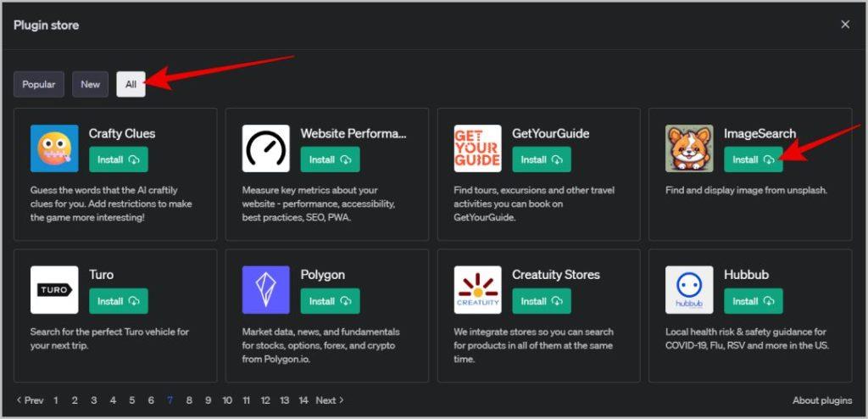Jump to page 2 of plugins
Viewport: 868px width, 419px height.
[75, 400]
